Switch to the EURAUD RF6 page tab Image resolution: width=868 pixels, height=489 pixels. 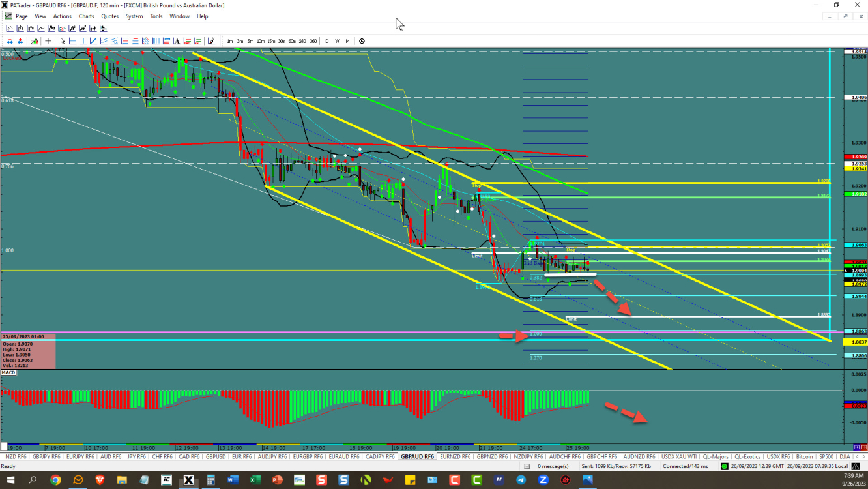(x=344, y=456)
